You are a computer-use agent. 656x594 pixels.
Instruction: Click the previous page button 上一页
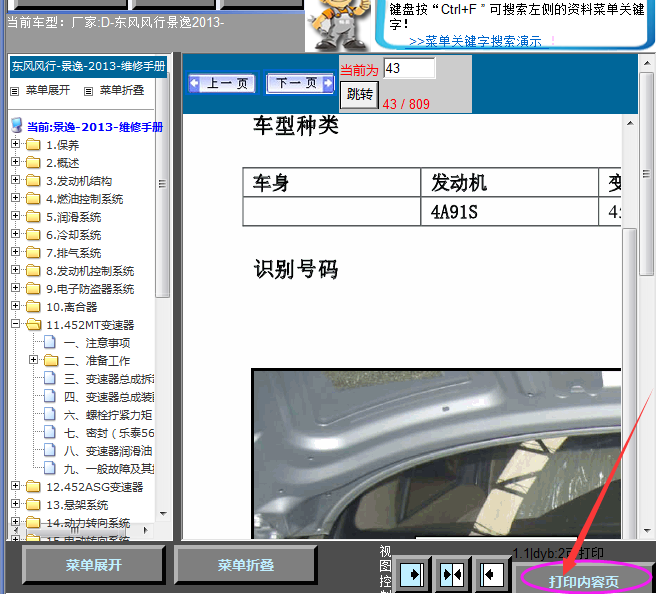[222, 83]
